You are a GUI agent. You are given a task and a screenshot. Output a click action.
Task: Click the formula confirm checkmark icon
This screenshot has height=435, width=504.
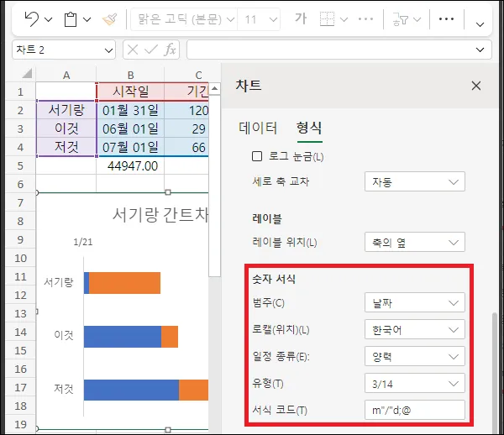click(151, 50)
